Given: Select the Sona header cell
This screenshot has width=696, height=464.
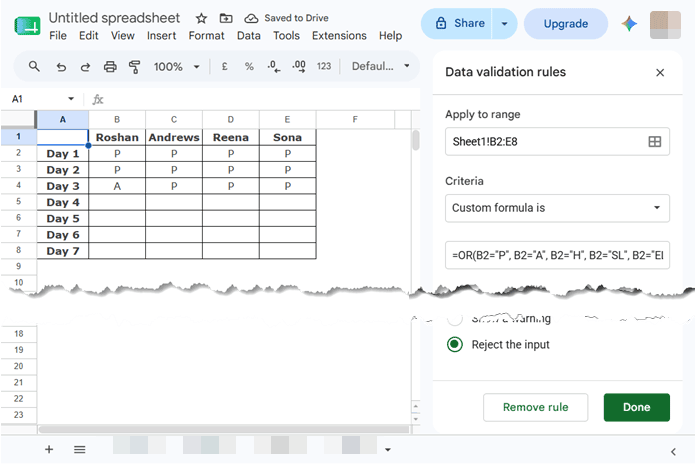Looking at the screenshot, I should pyautogui.click(x=288, y=137).
